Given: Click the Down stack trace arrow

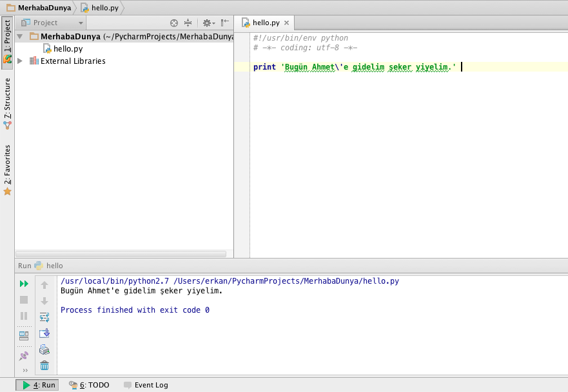Looking at the screenshot, I should tap(44, 300).
